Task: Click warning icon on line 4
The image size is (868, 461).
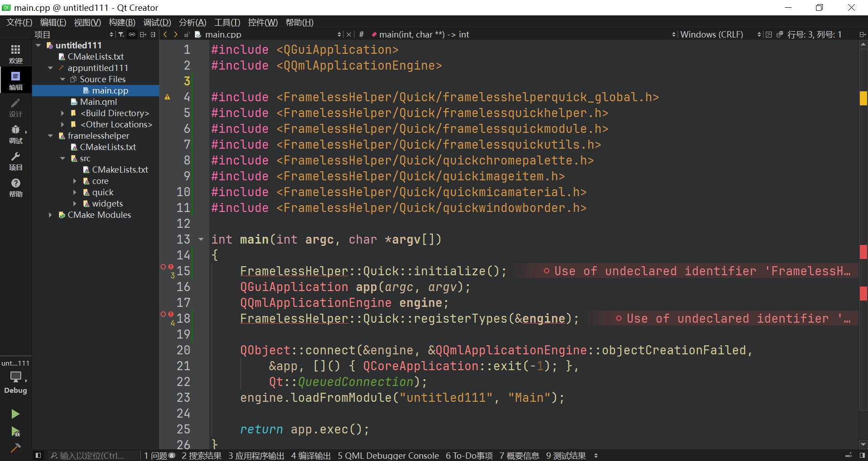Action: point(167,97)
